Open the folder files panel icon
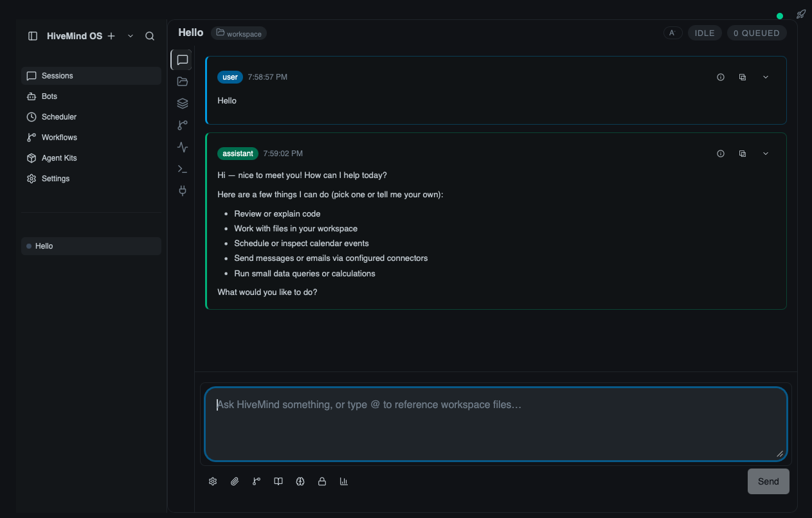The height and width of the screenshot is (518, 812). pos(183,82)
